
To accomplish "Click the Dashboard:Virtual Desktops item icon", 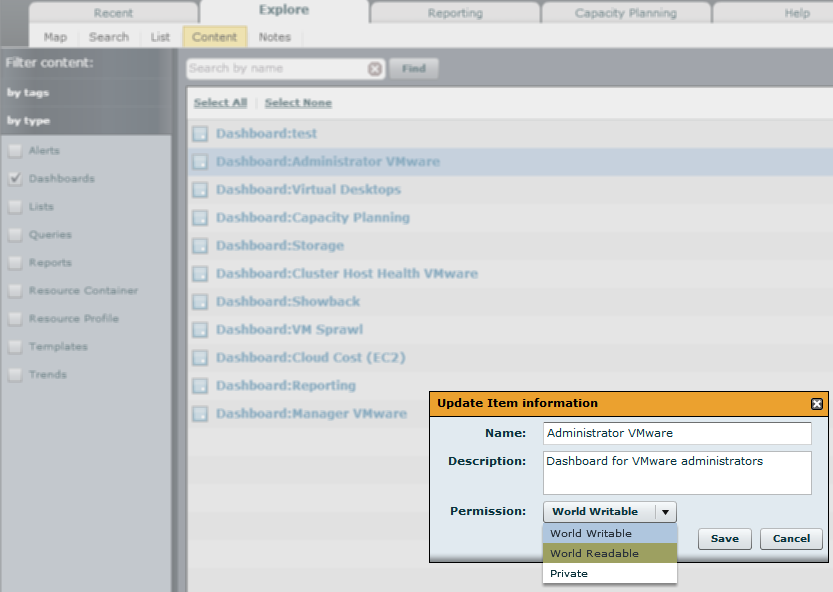I will [198, 189].
